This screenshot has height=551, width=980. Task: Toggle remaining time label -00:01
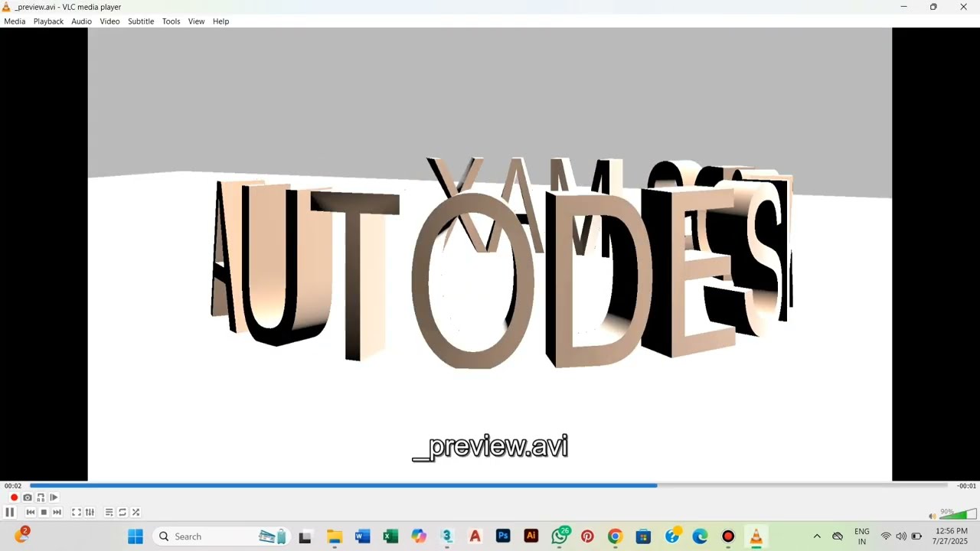966,486
